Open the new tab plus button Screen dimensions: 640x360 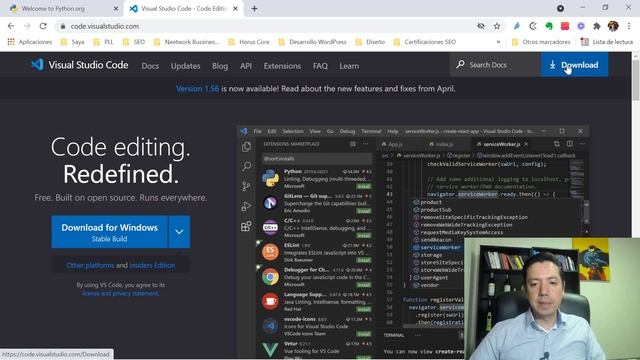254,8
